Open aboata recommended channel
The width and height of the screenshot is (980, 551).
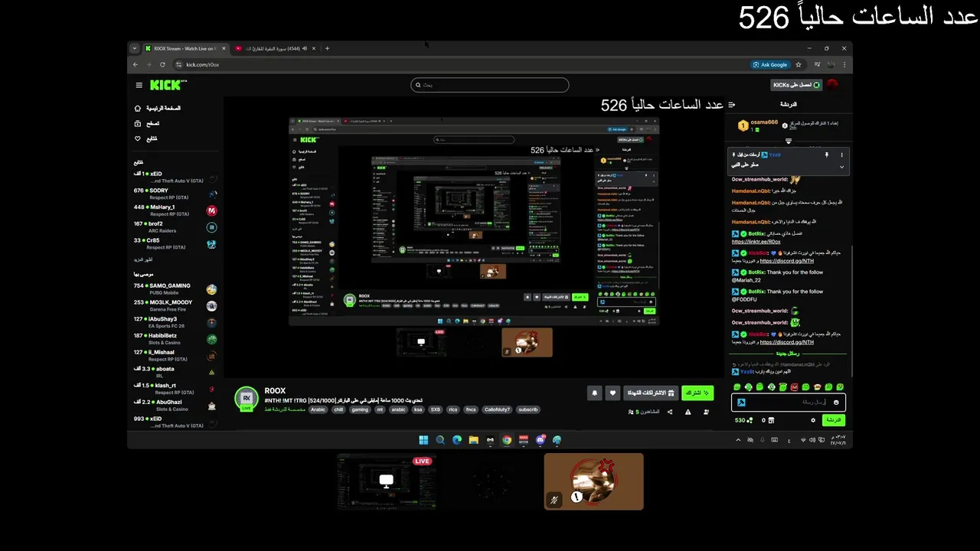[175, 372]
